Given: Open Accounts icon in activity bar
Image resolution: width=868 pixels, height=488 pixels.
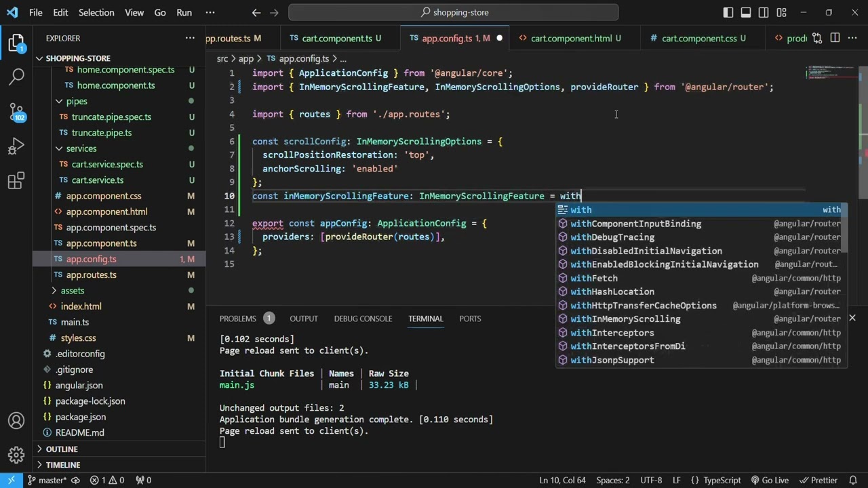Looking at the screenshot, I should coord(16,422).
